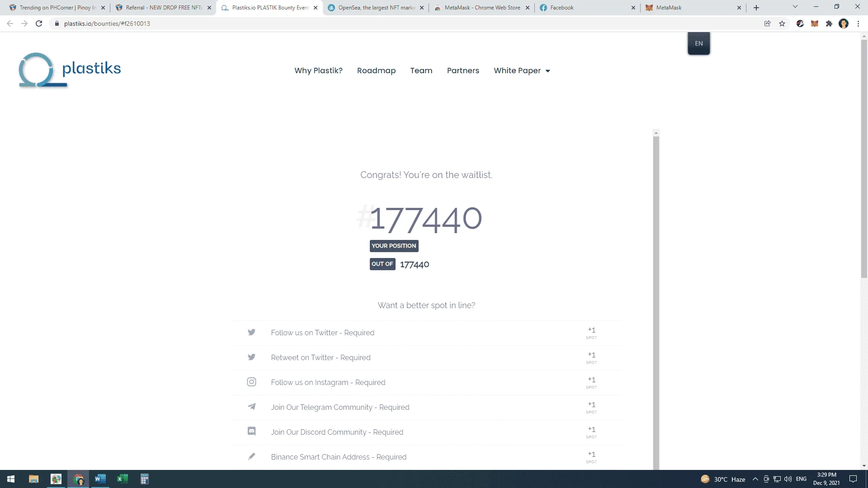868x488 pixels.
Task: Click the share this page icon
Action: tap(768, 23)
